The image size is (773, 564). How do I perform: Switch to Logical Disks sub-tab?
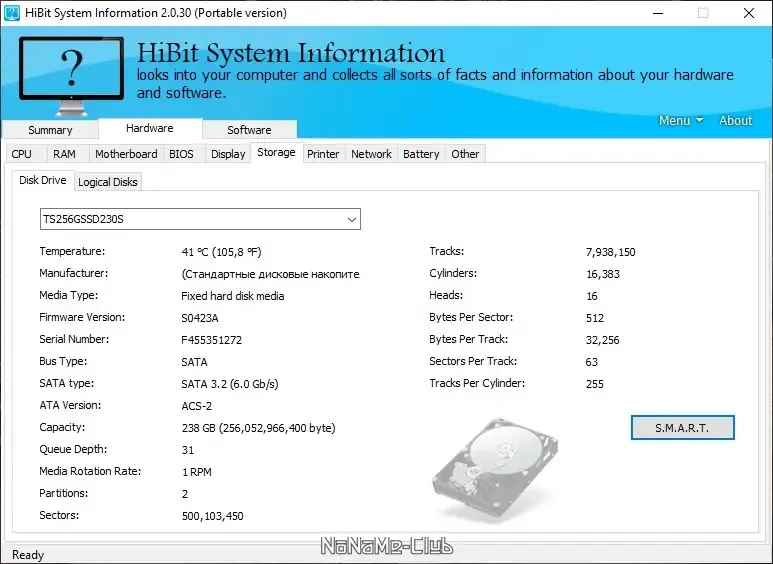point(108,182)
